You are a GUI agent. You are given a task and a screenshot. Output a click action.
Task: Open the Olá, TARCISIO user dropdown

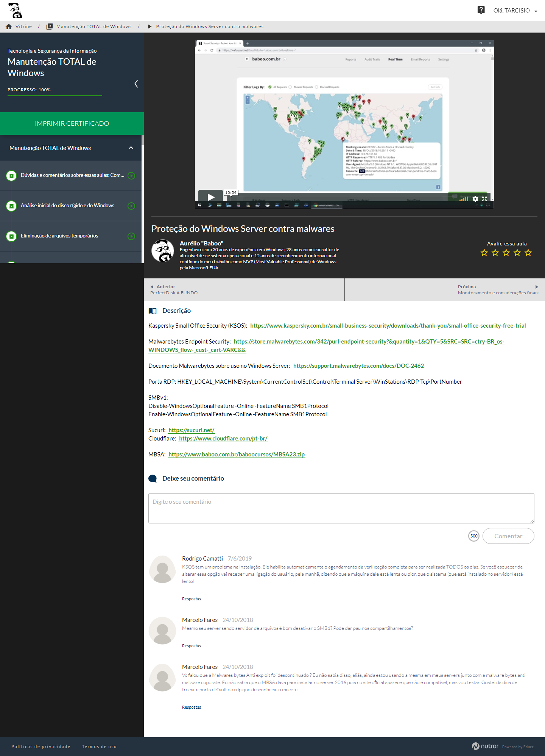[515, 11]
